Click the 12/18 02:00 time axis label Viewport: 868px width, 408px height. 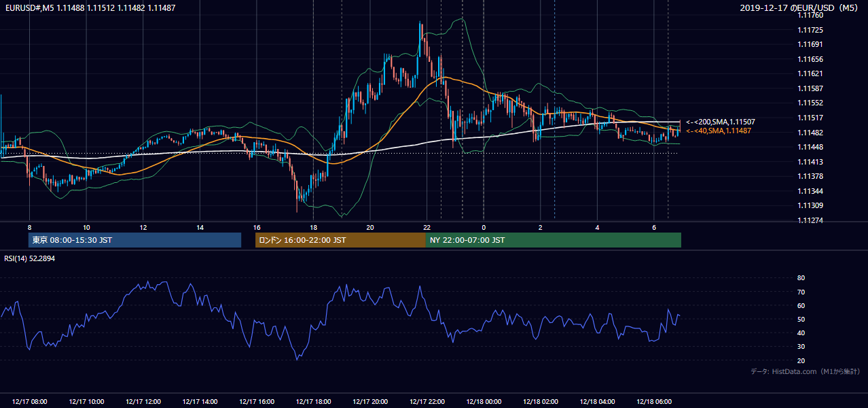coord(540,402)
